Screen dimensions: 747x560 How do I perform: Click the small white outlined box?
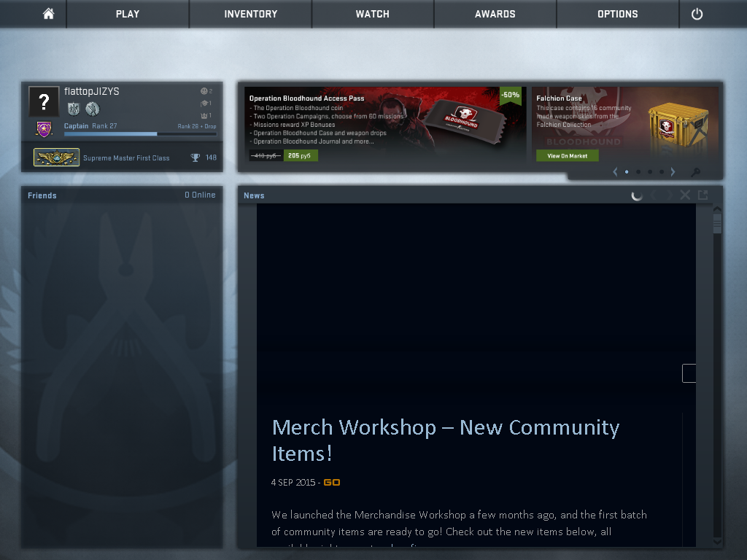tap(689, 373)
